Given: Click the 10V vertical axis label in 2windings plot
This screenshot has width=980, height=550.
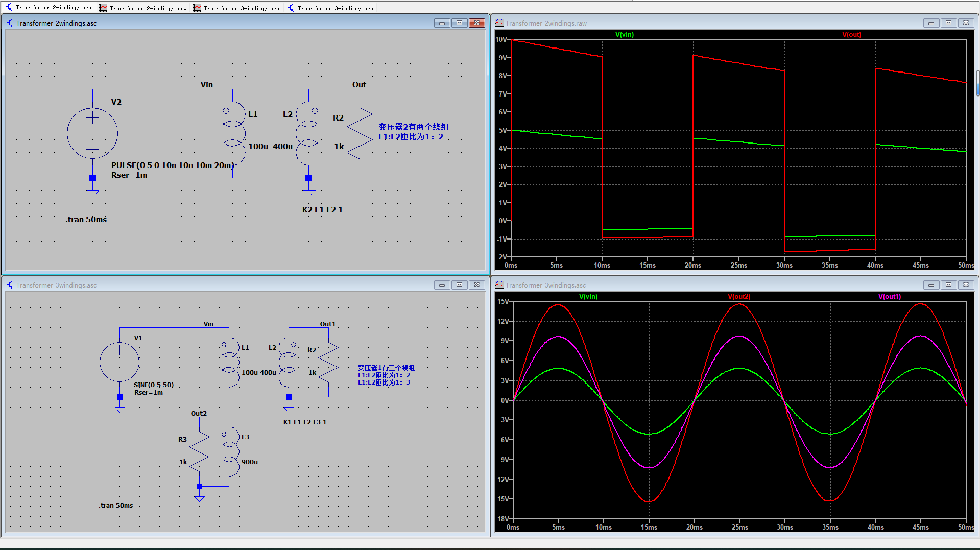Looking at the screenshot, I should tap(501, 39).
